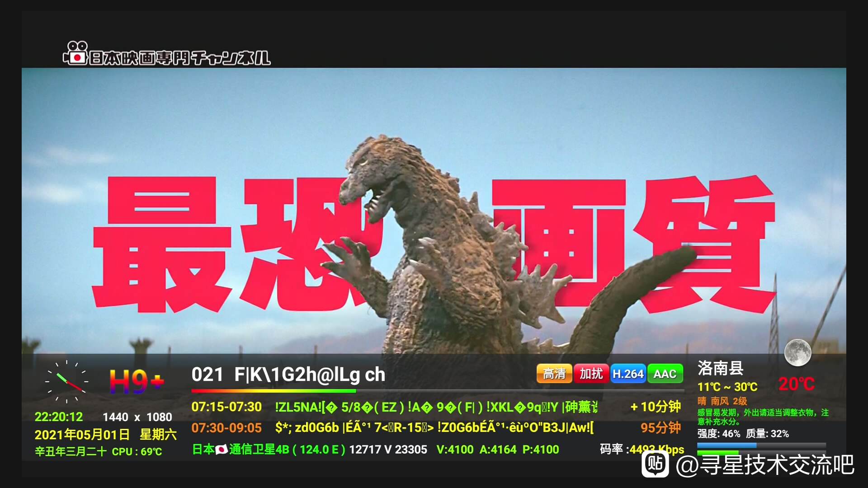
Task: Click the 95分钟 duration label
Action: [x=660, y=427]
